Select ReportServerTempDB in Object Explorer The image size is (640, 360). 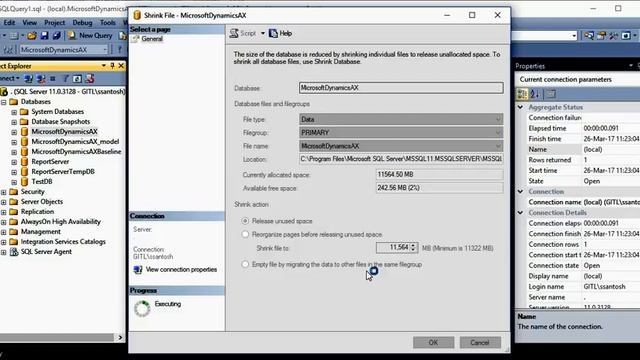pos(63,172)
